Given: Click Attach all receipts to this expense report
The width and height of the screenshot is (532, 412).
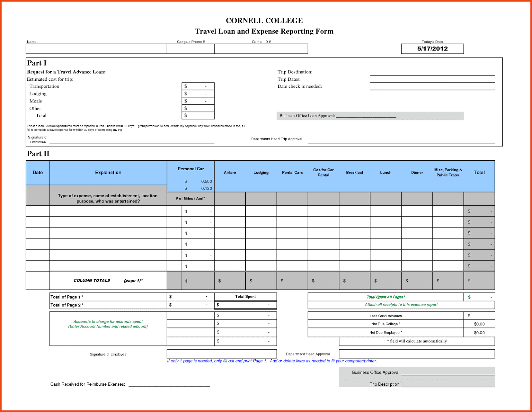Looking at the screenshot, I should click(401, 305).
